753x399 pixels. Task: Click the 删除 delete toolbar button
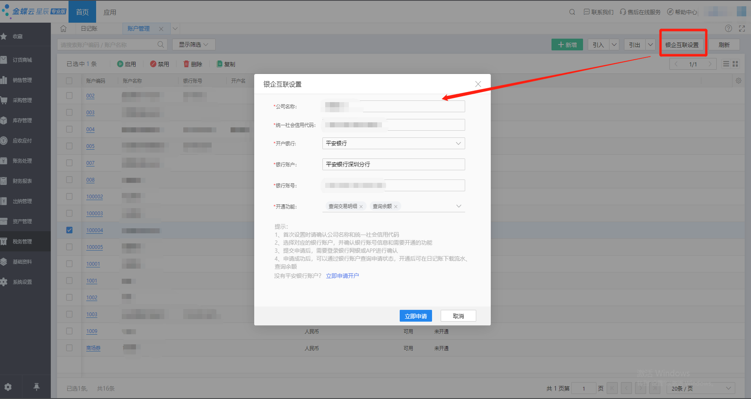pyautogui.click(x=193, y=64)
